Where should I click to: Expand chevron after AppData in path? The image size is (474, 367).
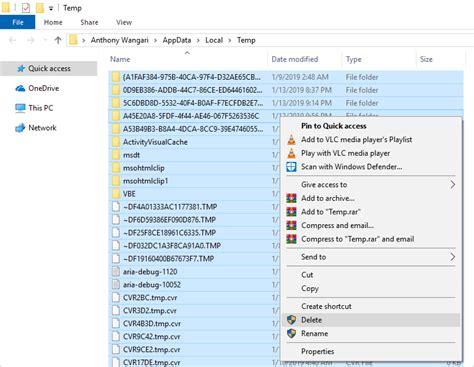pos(198,40)
